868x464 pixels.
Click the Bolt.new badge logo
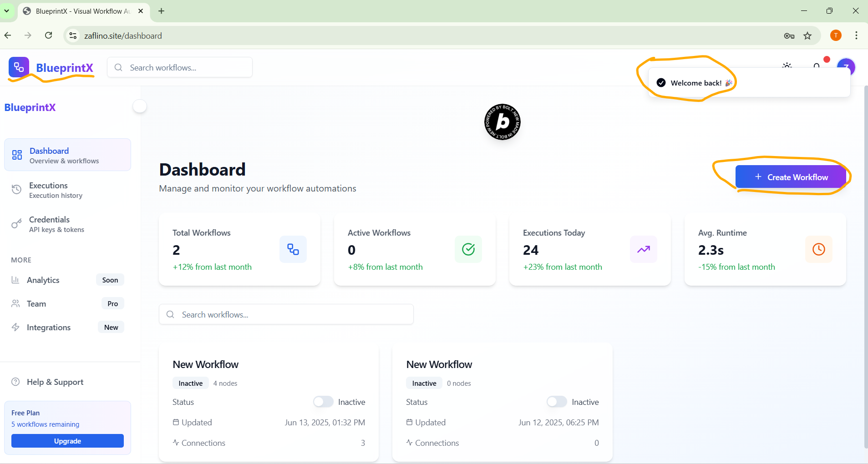tap(503, 122)
